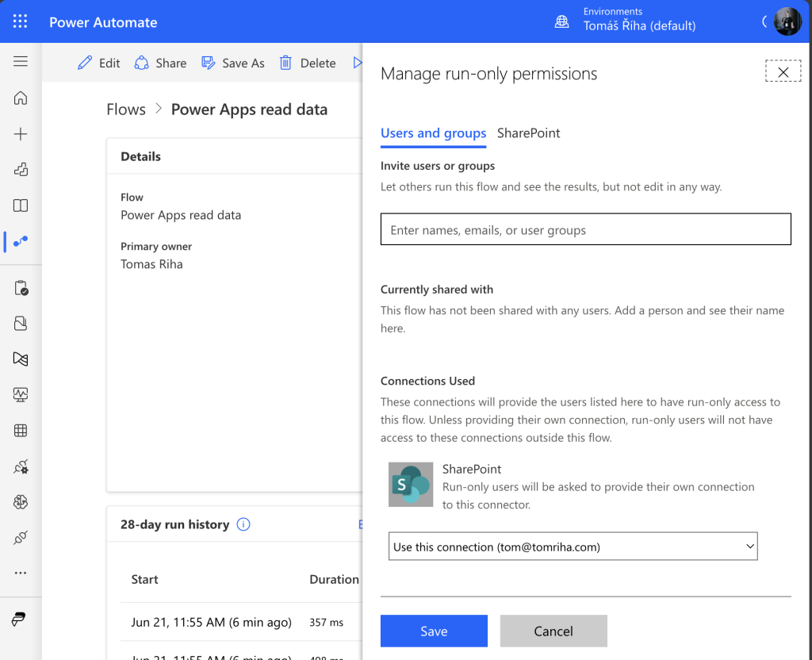Collapse the left navigation hamburger menu

tap(20, 62)
